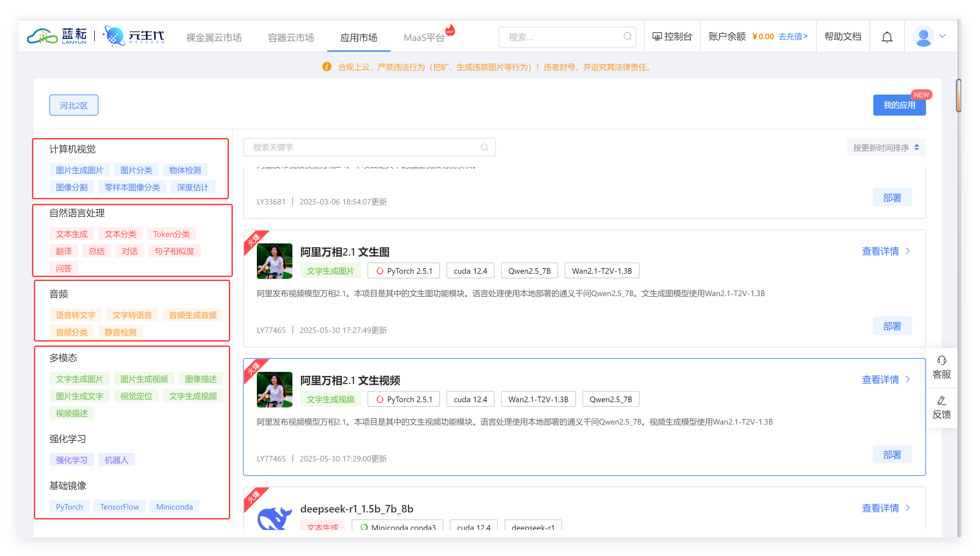The image size is (980, 556).
Task: Click the deepseek whale icon
Action: pos(275,517)
